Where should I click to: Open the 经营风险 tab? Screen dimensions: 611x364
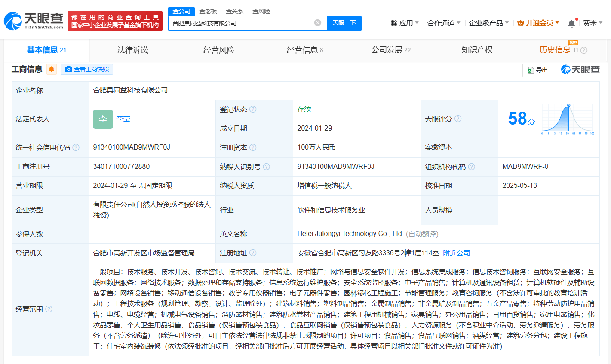pyautogui.click(x=219, y=50)
